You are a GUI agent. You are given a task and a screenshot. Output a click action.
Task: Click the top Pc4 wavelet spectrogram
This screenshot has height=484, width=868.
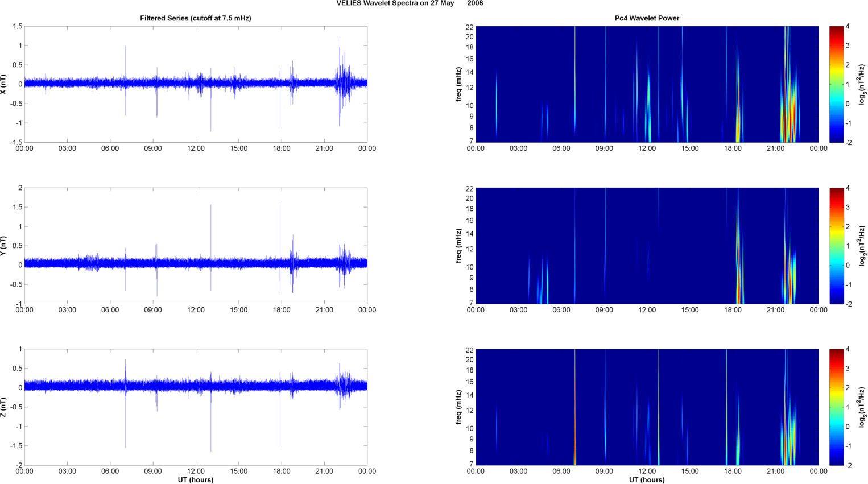(x=647, y=84)
